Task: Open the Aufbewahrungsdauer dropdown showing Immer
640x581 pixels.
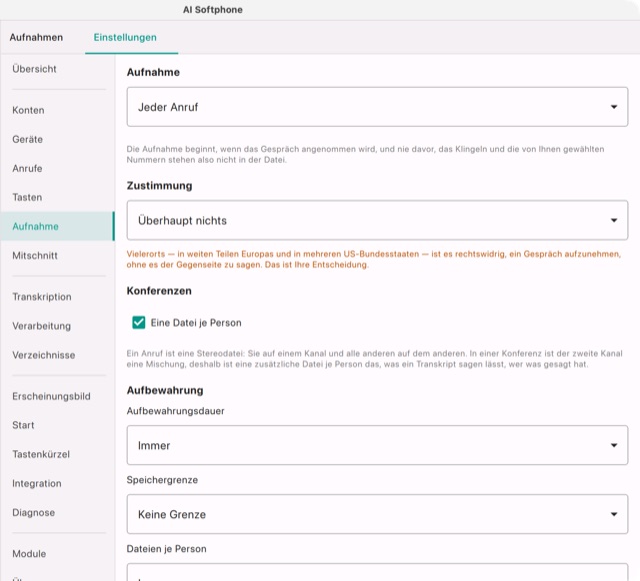Action: pos(377,445)
